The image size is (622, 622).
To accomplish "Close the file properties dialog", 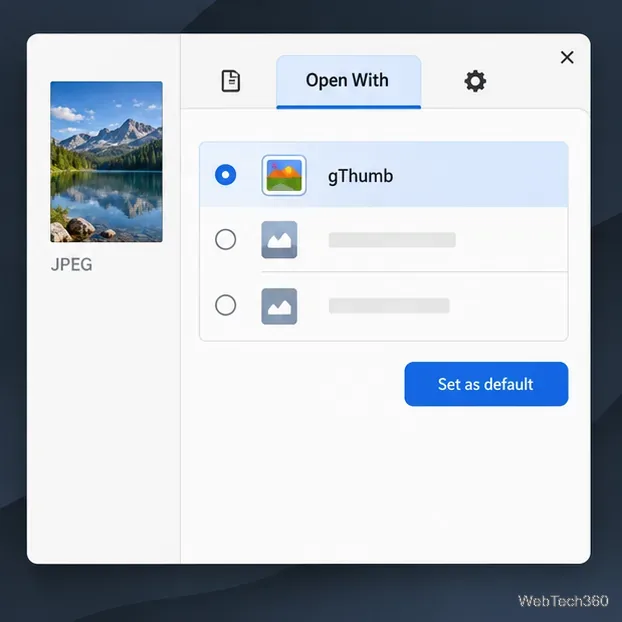I will [x=567, y=57].
